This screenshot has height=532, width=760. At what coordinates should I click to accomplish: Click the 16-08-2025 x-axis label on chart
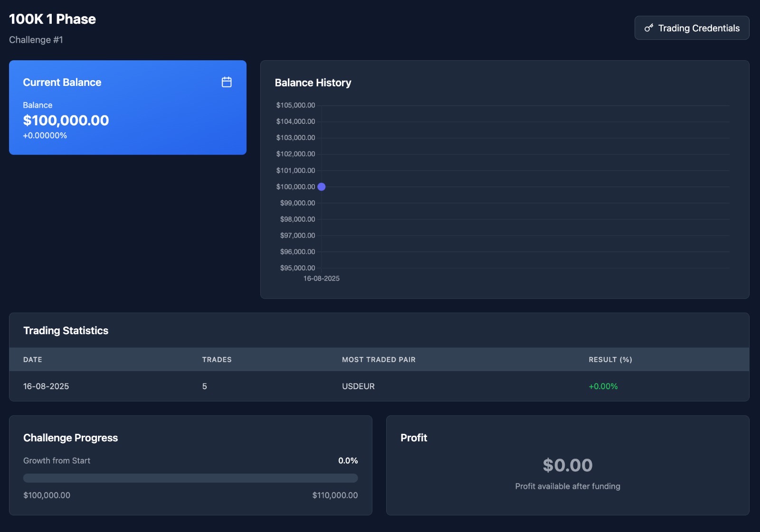point(321,279)
